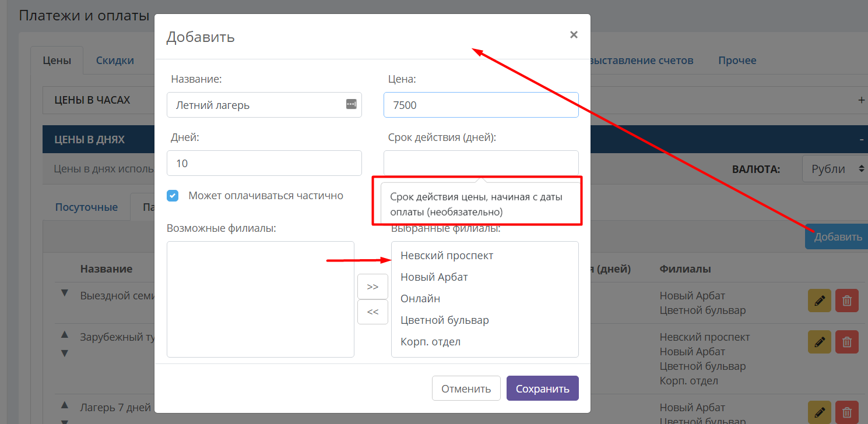
Task: Switch to the Скидки tab
Action: (115, 60)
